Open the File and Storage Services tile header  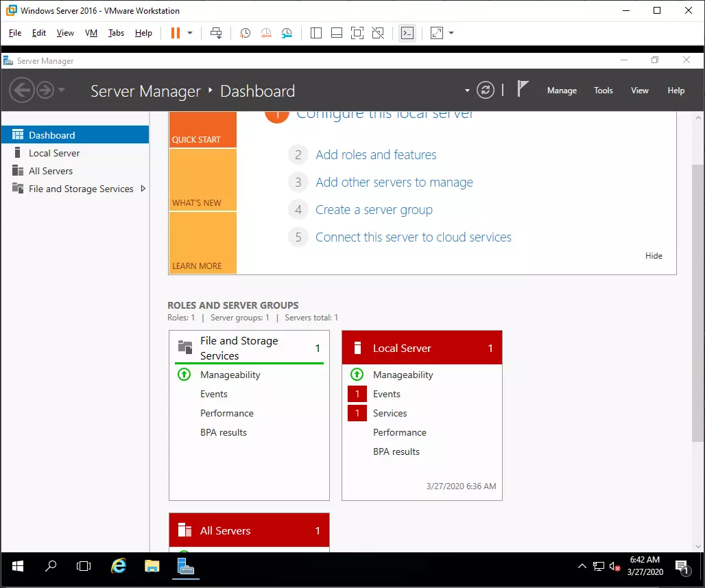coord(249,348)
